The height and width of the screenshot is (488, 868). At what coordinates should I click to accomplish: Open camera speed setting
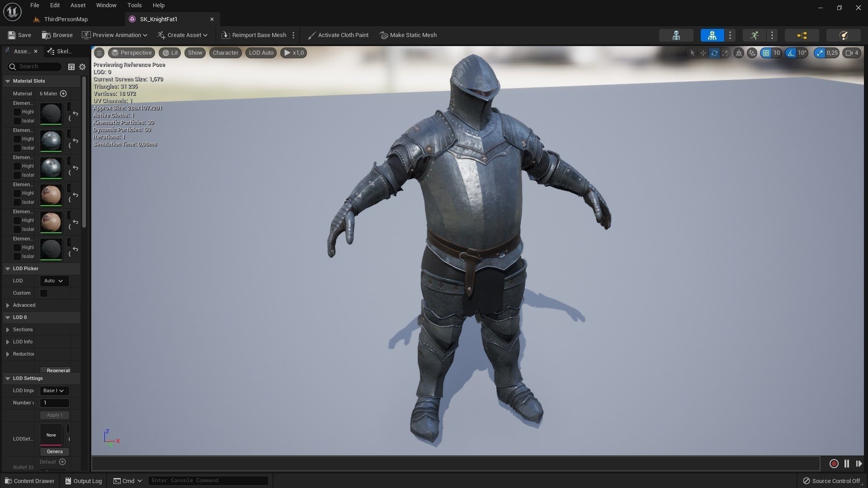852,53
